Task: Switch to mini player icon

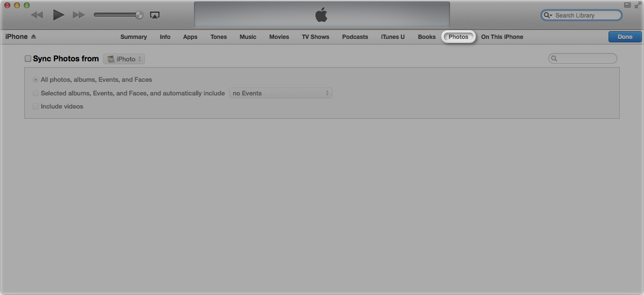Action: [x=627, y=5]
